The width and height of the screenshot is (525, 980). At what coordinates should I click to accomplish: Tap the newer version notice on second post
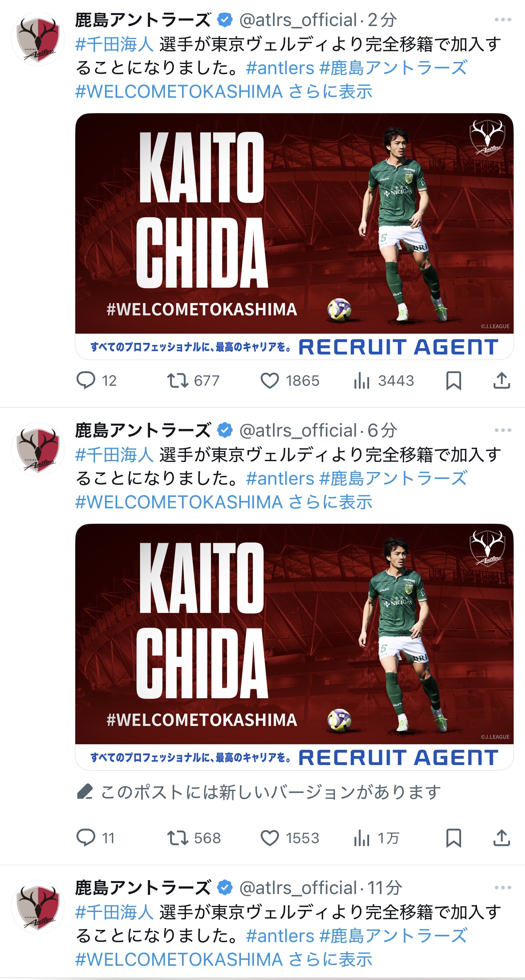click(259, 792)
